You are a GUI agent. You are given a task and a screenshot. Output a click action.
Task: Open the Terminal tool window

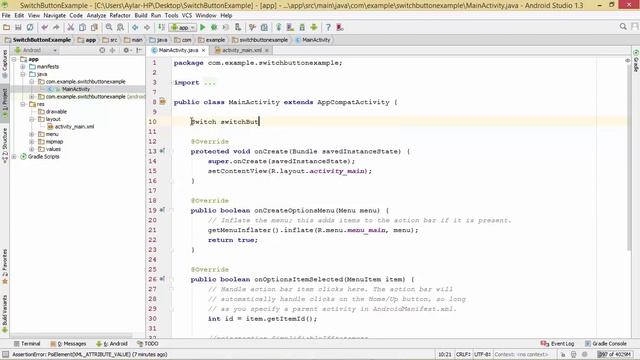tap(27, 344)
